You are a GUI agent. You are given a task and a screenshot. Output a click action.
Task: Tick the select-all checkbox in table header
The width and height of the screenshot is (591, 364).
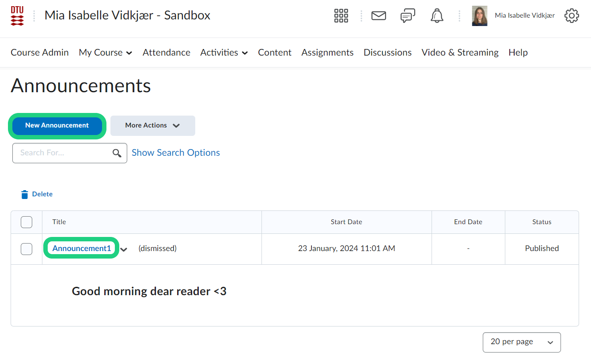coord(27,222)
